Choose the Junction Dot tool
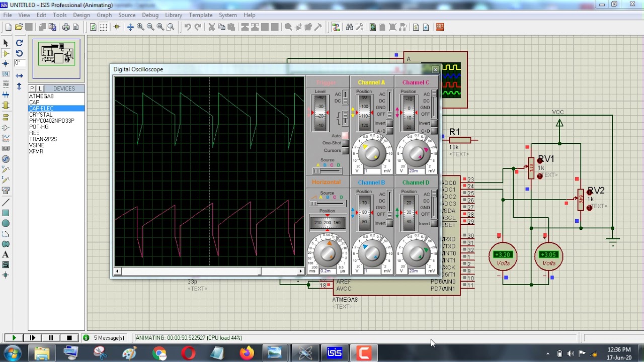 pos(6,64)
